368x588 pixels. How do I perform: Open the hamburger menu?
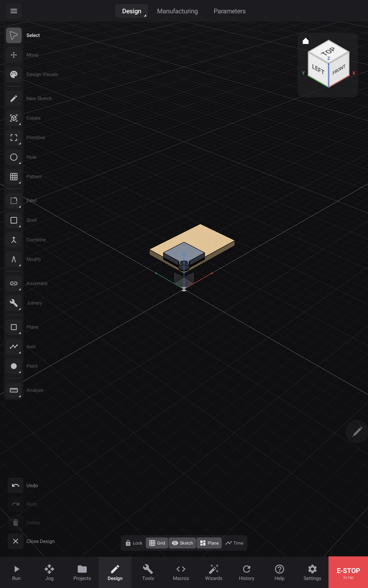tap(14, 11)
